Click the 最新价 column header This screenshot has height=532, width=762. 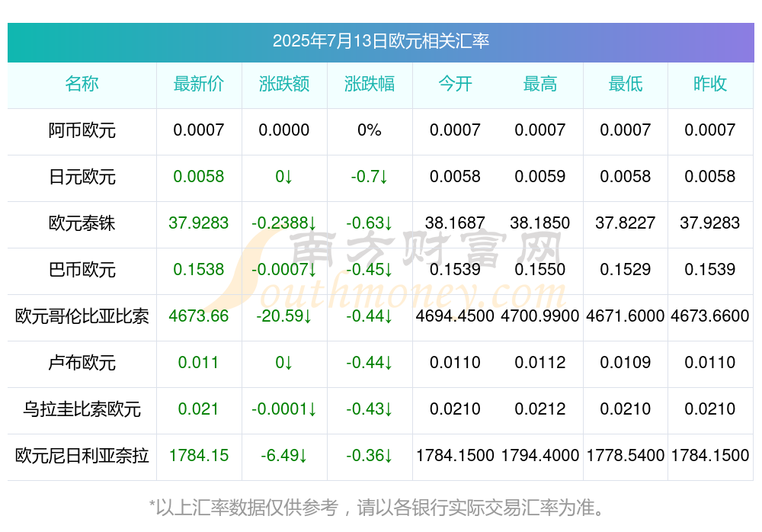coord(199,84)
